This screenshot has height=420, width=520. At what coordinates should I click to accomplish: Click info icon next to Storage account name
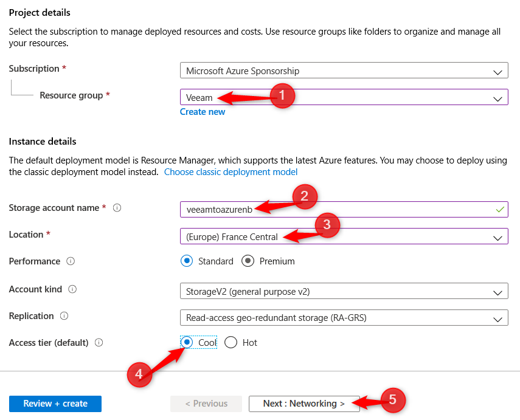117,208
